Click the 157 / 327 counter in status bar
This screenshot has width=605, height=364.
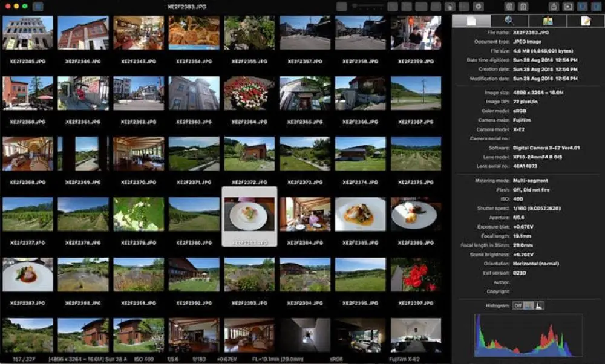coord(24,359)
